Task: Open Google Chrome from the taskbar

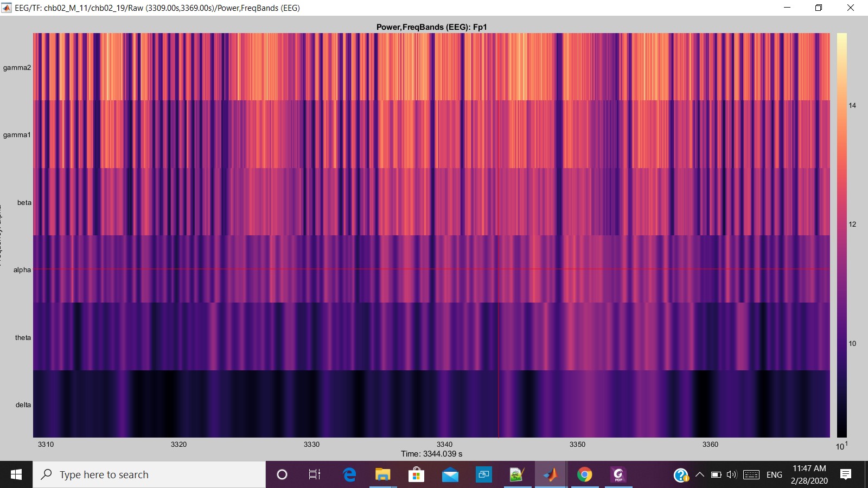Action: pos(584,474)
